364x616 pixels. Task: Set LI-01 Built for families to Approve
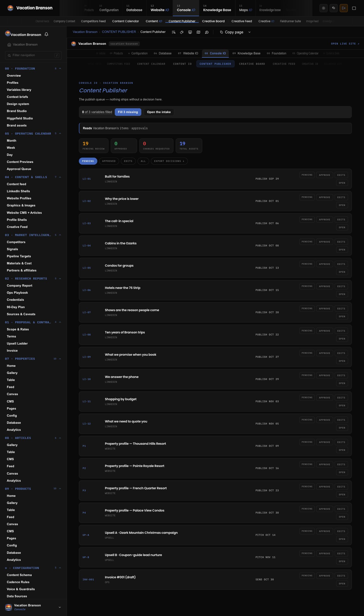pyautogui.click(x=325, y=175)
